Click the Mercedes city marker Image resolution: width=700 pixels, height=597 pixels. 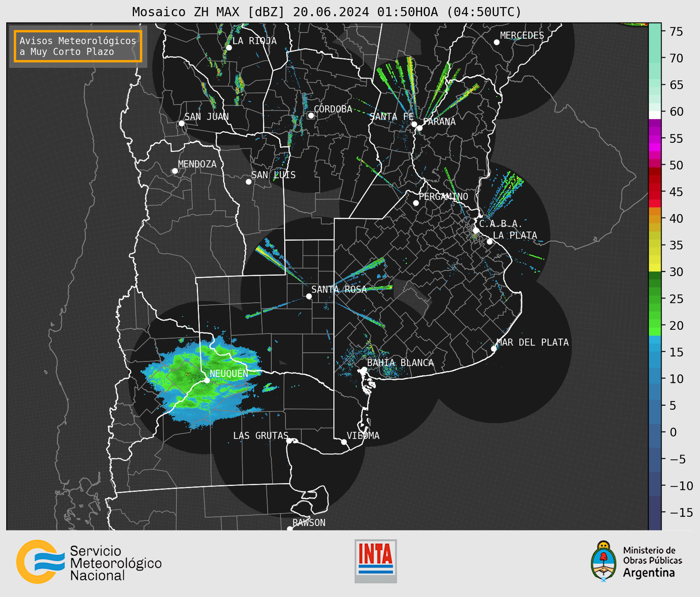[x=497, y=42]
